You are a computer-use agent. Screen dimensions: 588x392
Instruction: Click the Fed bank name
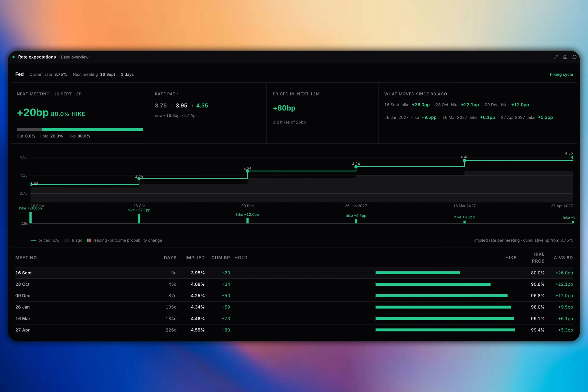pyautogui.click(x=20, y=74)
